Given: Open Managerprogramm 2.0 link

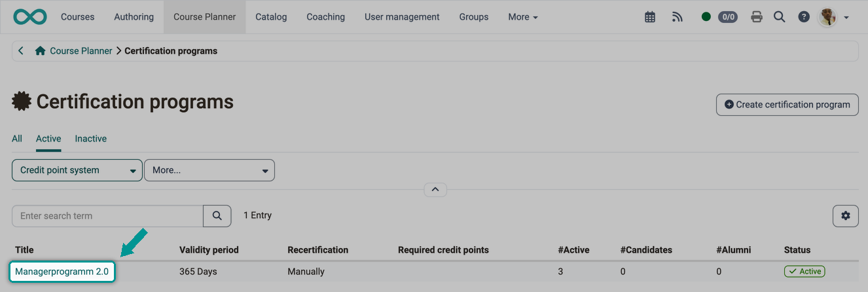Looking at the screenshot, I should [x=62, y=272].
